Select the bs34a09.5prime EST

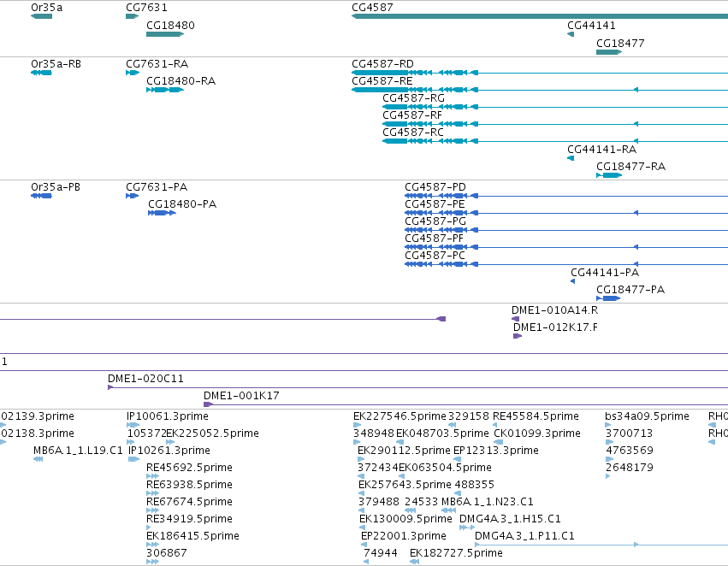tap(608, 424)
